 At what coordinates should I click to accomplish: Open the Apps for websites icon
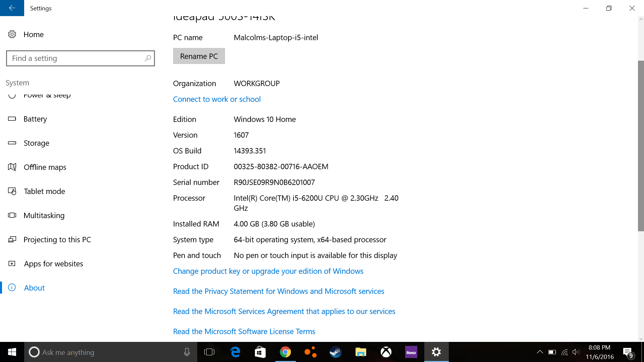(12, 263)
